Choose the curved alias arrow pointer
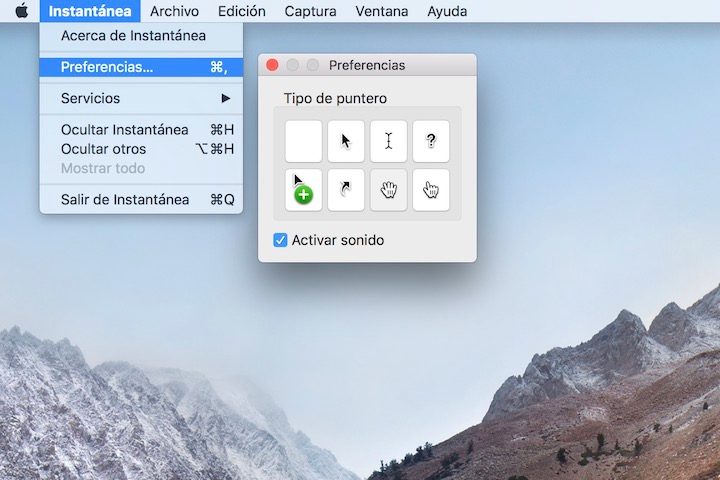 point(346,189)
